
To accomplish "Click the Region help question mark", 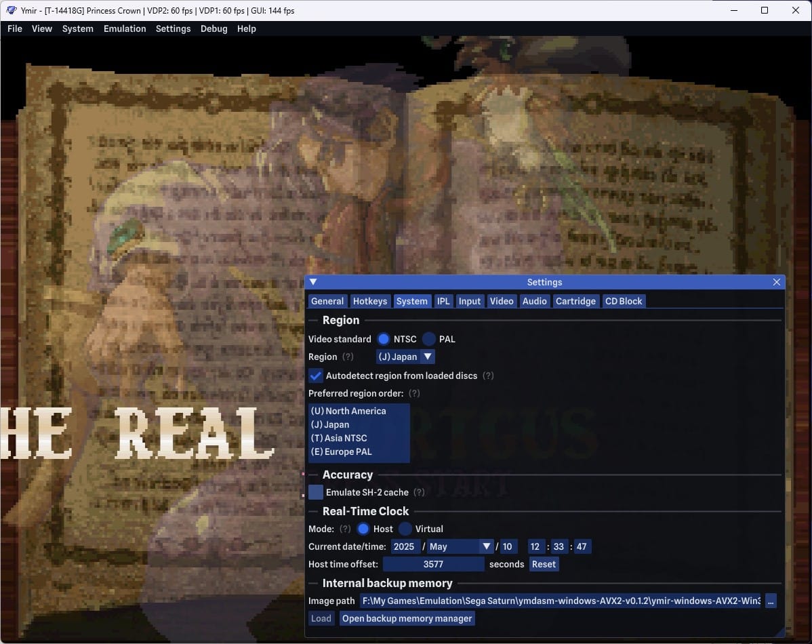I will pos(348,357).
